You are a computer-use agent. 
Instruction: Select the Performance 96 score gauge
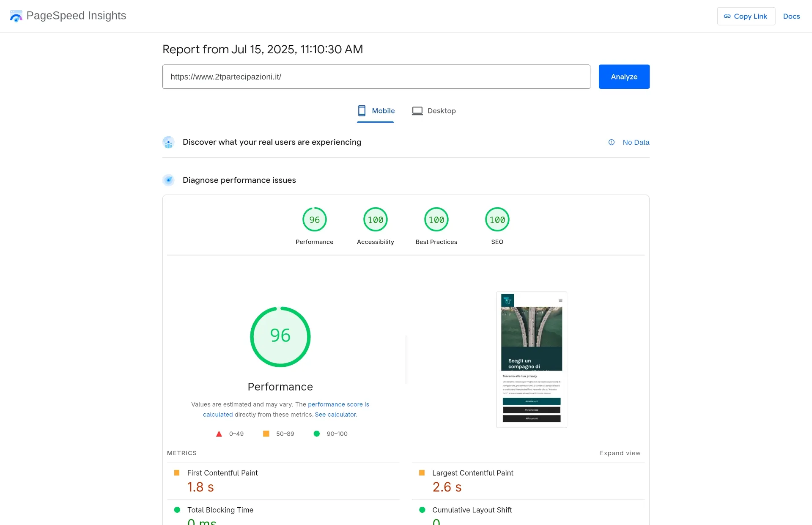(x=314, y=220)
